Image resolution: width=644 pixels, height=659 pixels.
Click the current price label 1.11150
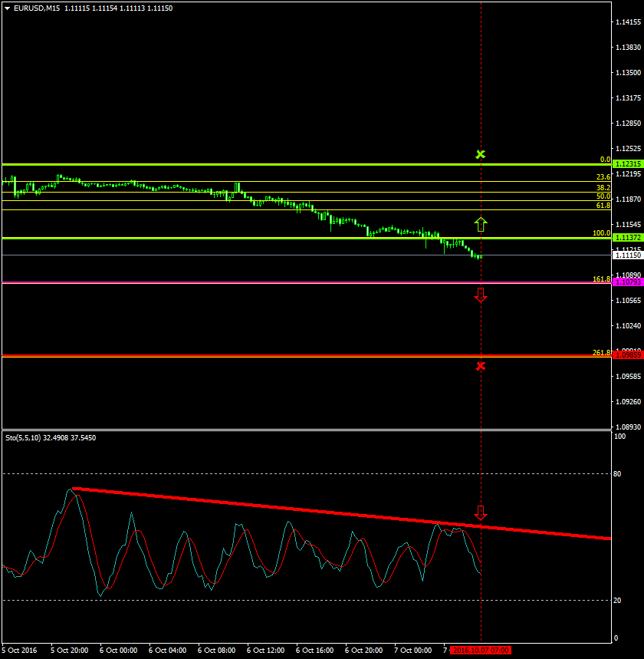pyautogui.click(x=628, y=255)
